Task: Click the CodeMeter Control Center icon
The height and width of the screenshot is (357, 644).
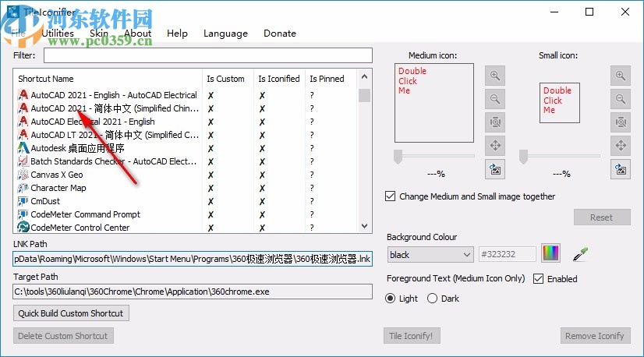Action: pos(23,227)
